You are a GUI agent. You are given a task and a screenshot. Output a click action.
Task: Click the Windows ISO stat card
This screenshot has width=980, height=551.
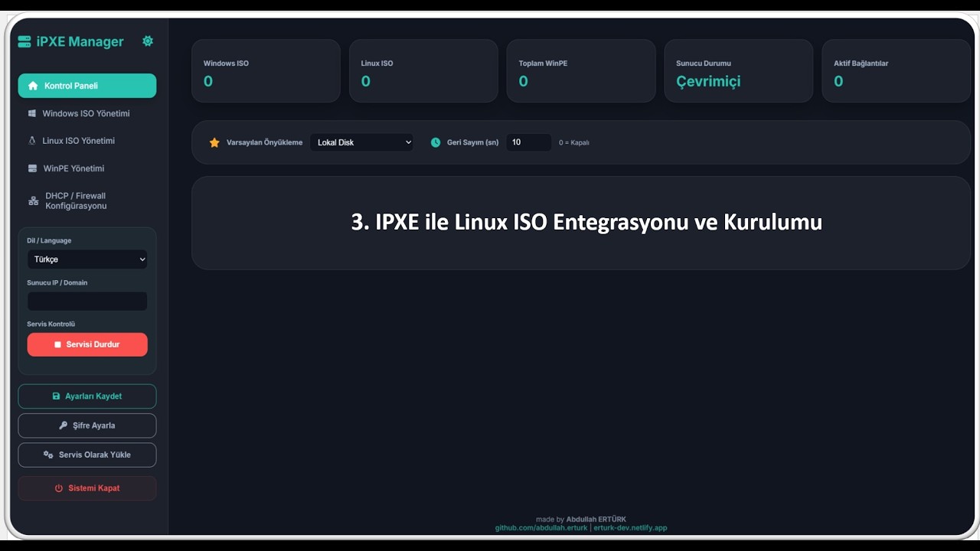[x=266, y=71]
